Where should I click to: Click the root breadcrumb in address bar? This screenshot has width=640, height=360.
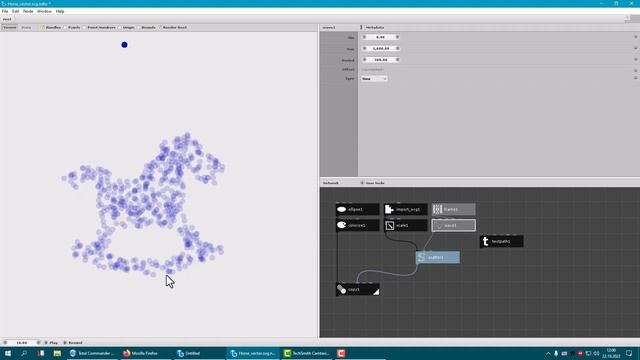(x=7, y=19)
